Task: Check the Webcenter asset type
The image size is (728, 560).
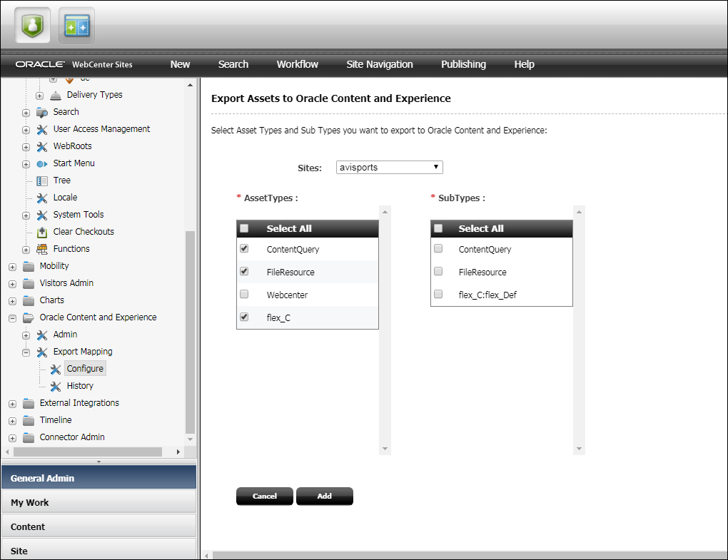Action: (244, 294)
